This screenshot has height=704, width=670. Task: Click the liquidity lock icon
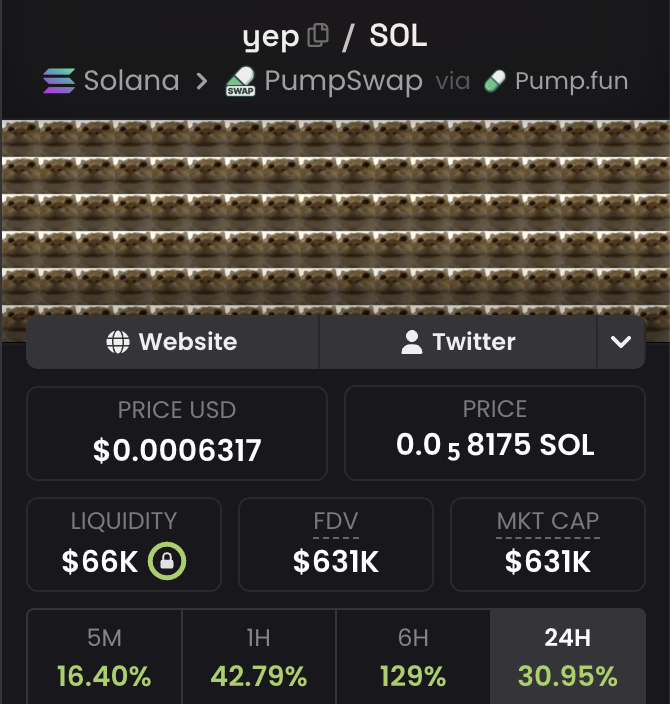pyautogui.click(x=167, y=561)
